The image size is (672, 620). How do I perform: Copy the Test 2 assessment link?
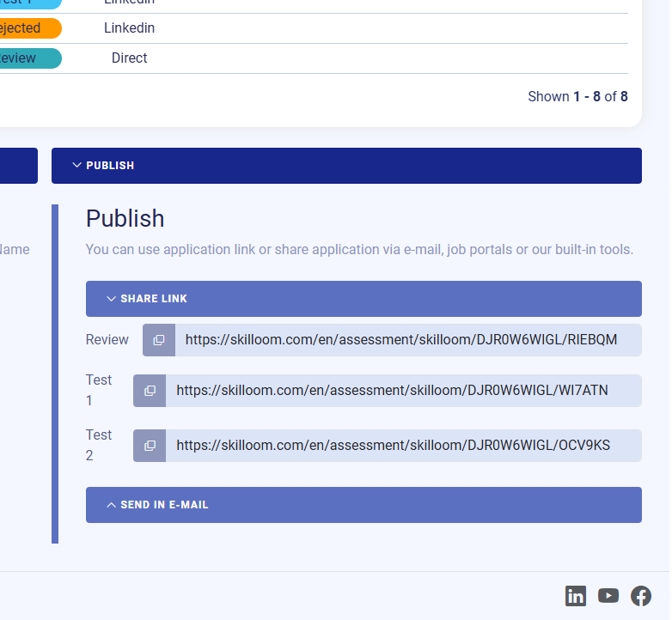150,446
